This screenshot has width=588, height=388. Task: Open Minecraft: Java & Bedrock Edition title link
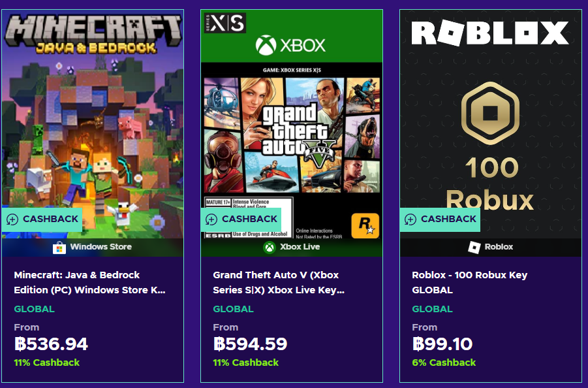coord(89,282)
